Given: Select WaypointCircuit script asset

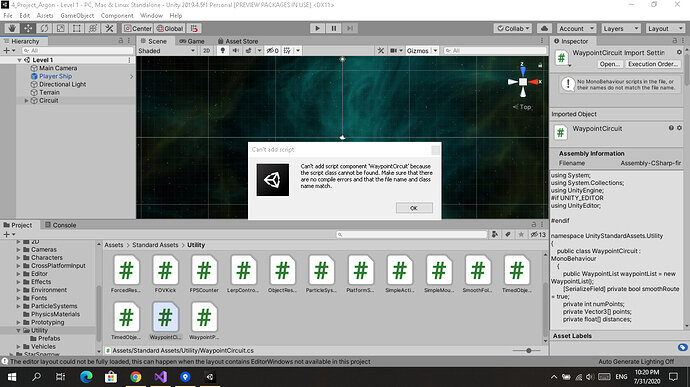Looking at the screenshot, I should tap(165, 321).
